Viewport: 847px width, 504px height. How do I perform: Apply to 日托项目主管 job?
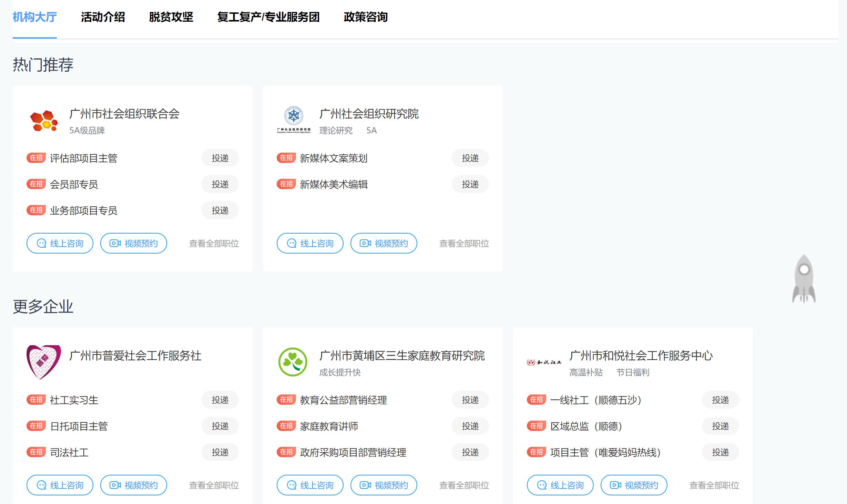point(220,426)
